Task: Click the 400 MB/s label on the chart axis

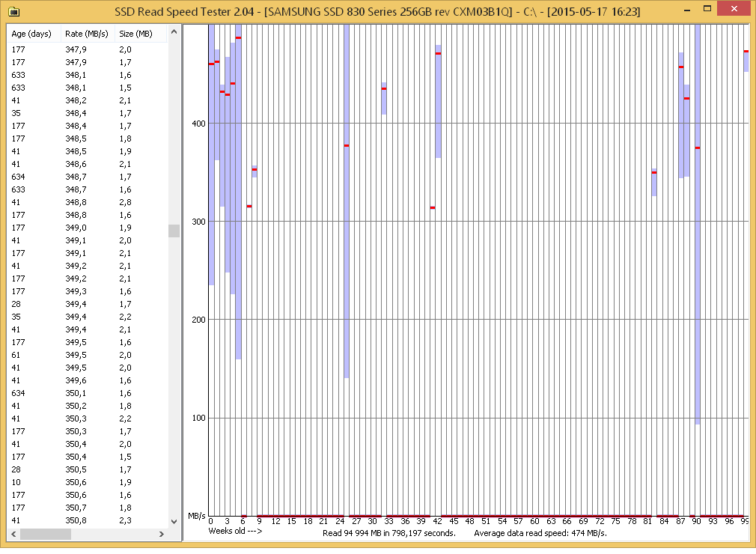Action: point(198,124)
